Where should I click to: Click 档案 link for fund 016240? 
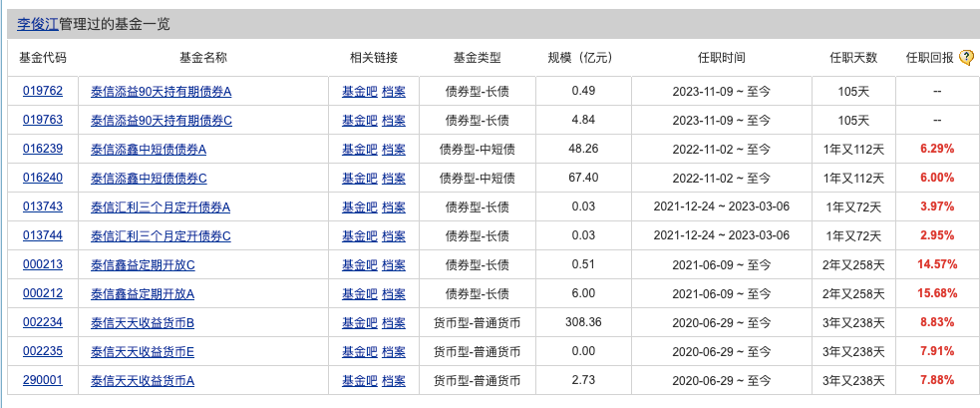(x=394, y=179)
